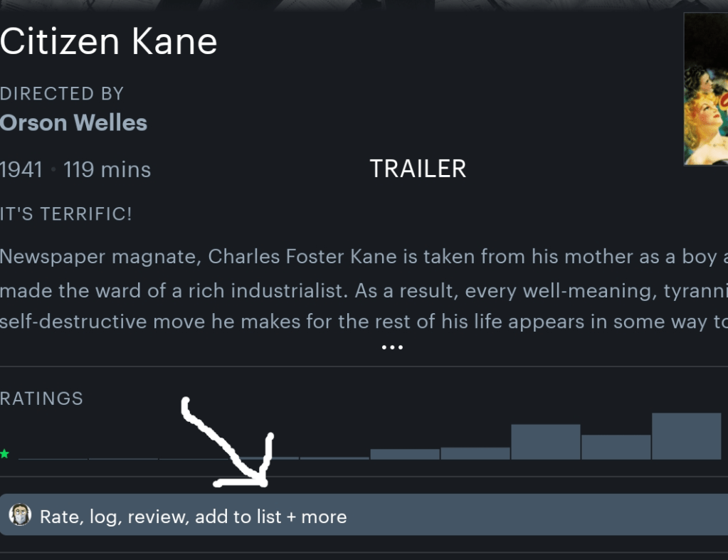Click the 119 mins runtime text
Screen dimensions: 728x560
coord(107,170)
